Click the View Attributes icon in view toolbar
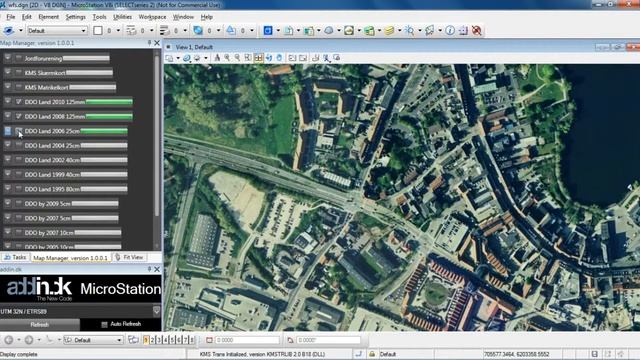Screen dimensions: 640x360 click(x=169, y=58)
